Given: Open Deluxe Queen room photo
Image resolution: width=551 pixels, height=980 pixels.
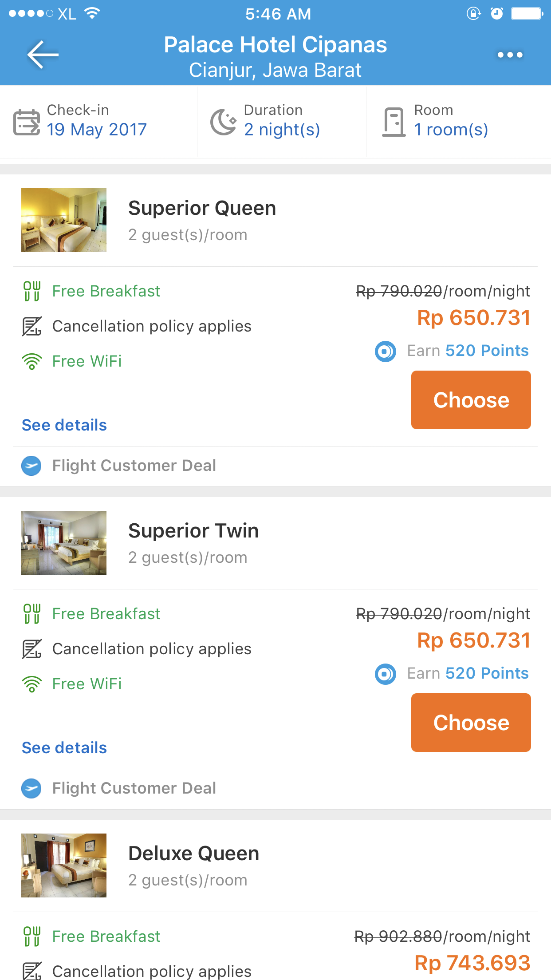Looking at the screenshot, I should [64, 865].
